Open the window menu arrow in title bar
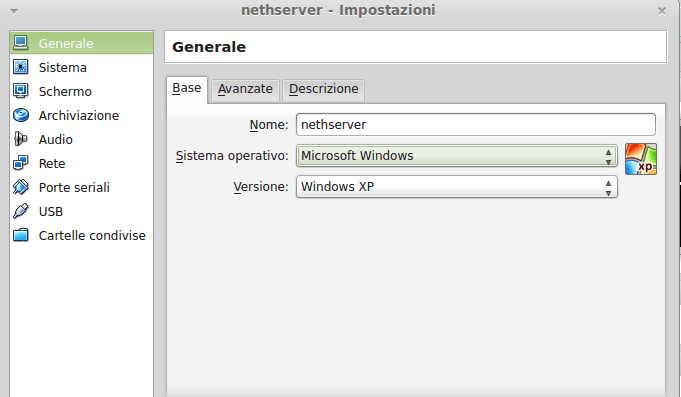681x397 pixels. pos(14,11)
